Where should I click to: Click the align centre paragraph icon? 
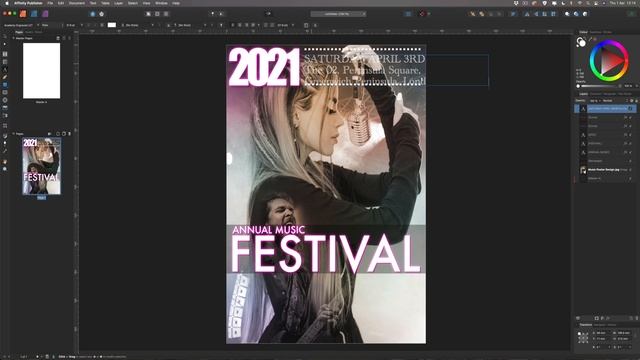(240, 25)
